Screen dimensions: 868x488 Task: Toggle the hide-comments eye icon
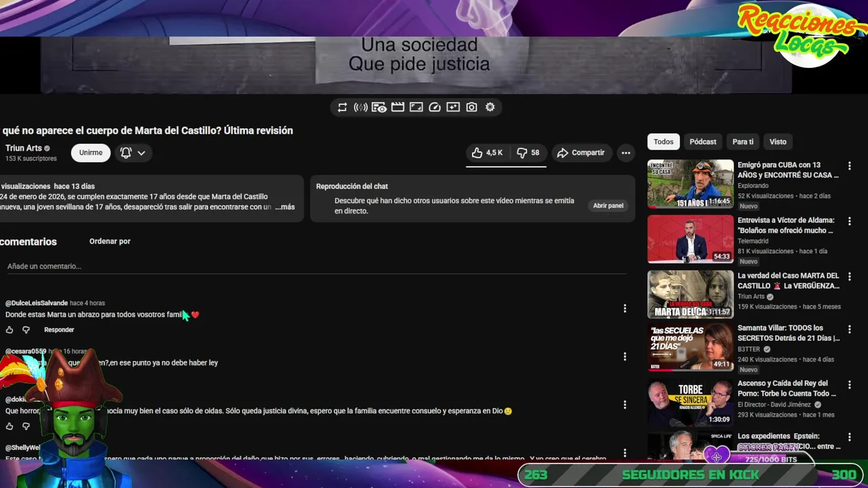point(379,107)
